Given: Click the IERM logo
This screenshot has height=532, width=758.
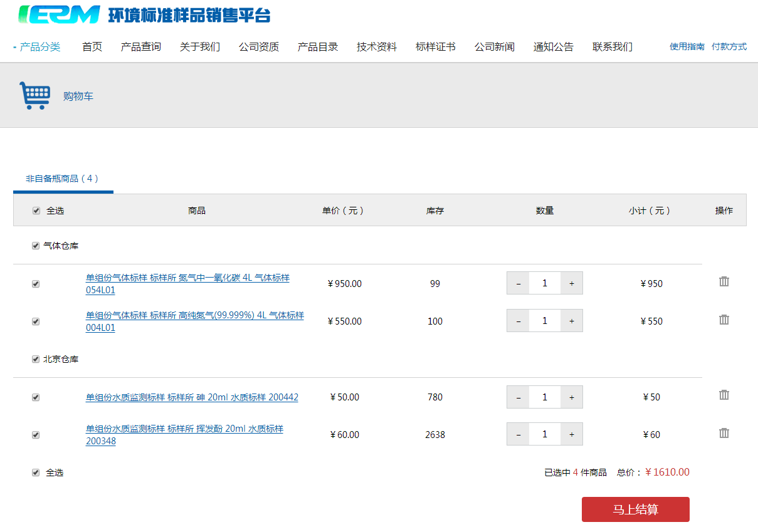Looking at the screenshot, I should click(x=60, y=15).
